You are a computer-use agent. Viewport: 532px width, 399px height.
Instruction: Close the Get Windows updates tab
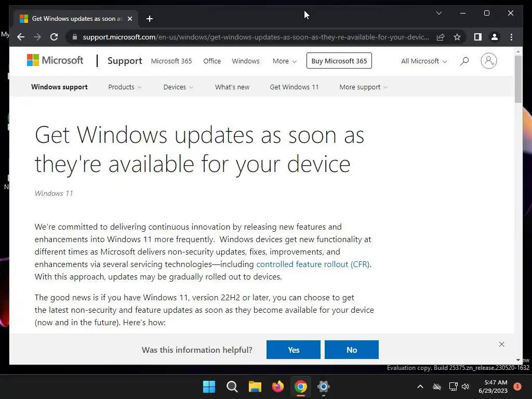pos(129,19)
